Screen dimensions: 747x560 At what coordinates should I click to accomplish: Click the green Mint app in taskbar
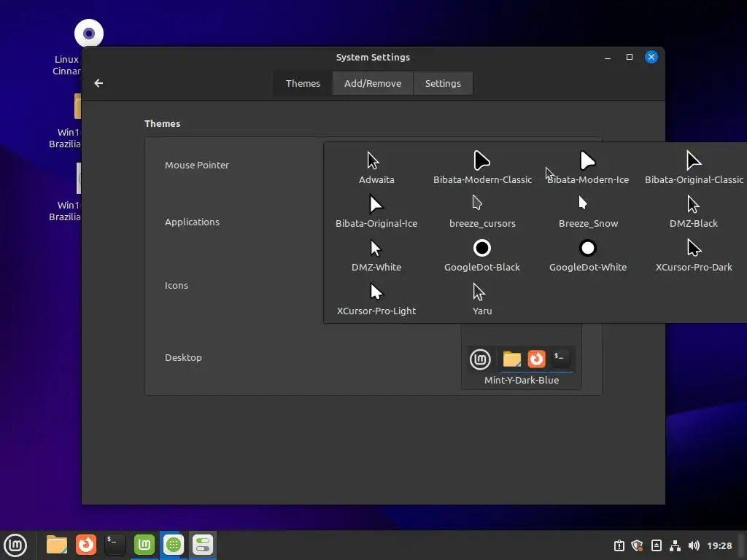coord(144,545)
